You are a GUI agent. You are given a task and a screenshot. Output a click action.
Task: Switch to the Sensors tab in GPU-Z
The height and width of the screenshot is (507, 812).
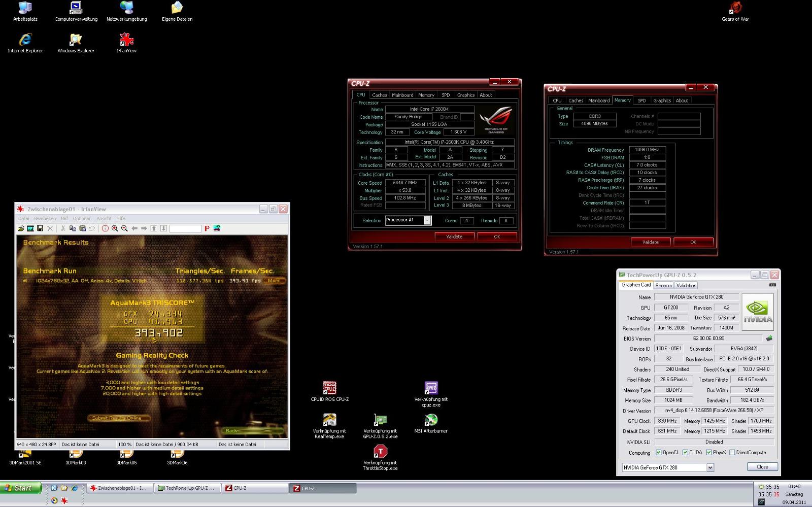pyautogui.click(x=663, y=285)
